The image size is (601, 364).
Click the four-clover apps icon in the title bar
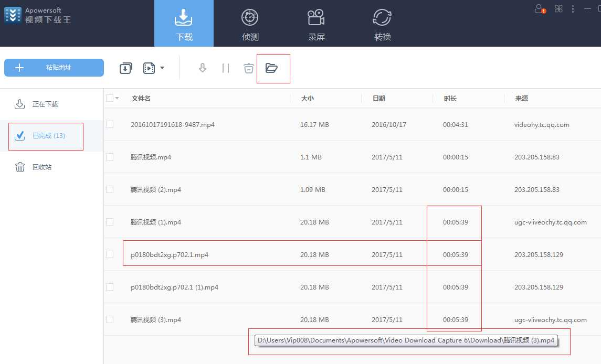click(558, 9)
